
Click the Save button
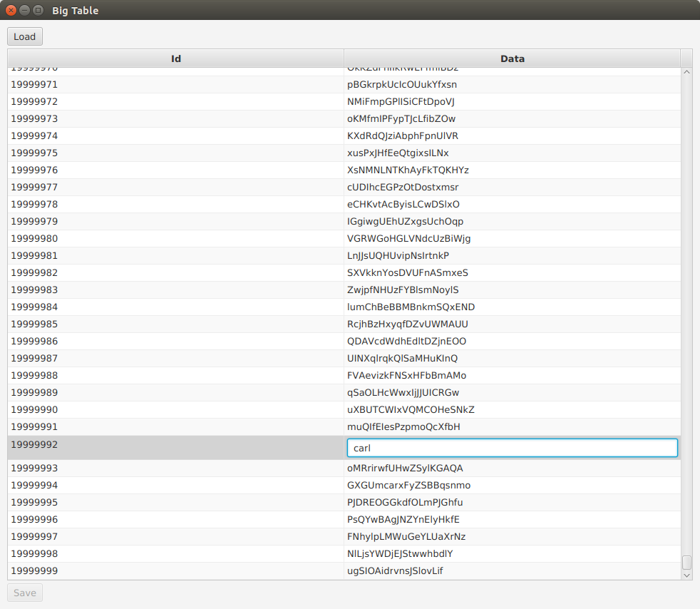24,593
